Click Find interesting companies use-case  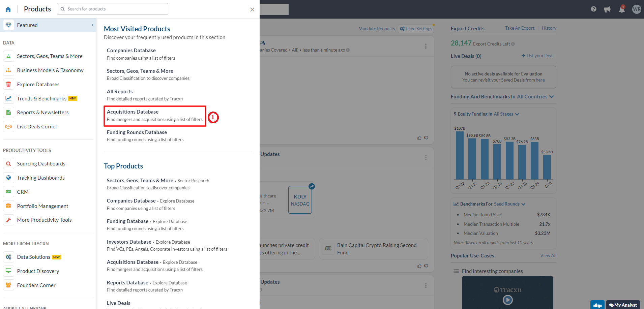pos(492,271)
